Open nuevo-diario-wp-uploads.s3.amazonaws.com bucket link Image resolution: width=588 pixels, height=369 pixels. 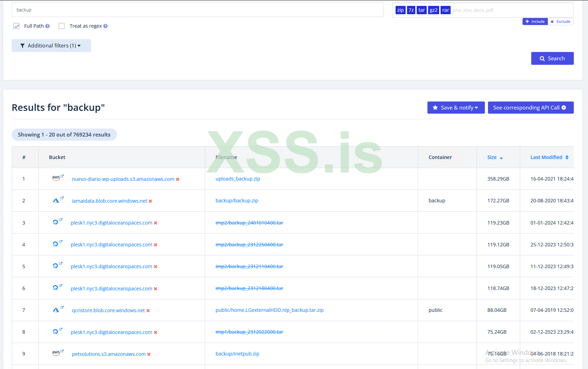123,179
